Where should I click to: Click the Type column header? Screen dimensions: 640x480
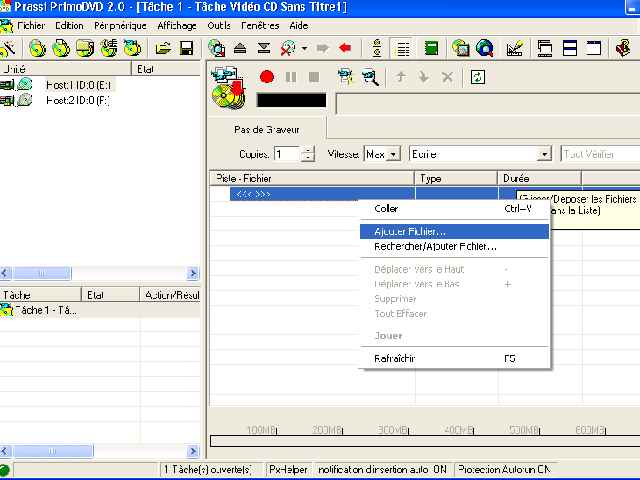click(456, 178)
